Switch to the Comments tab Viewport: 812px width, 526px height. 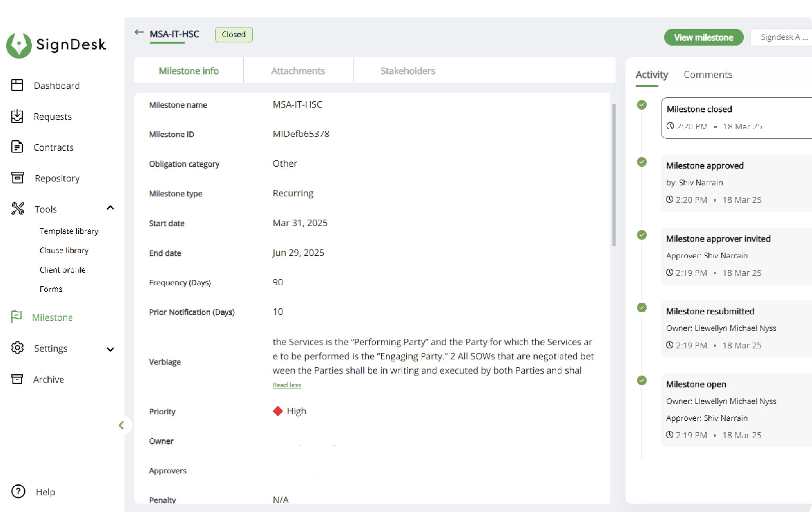(x=708, y=75)
